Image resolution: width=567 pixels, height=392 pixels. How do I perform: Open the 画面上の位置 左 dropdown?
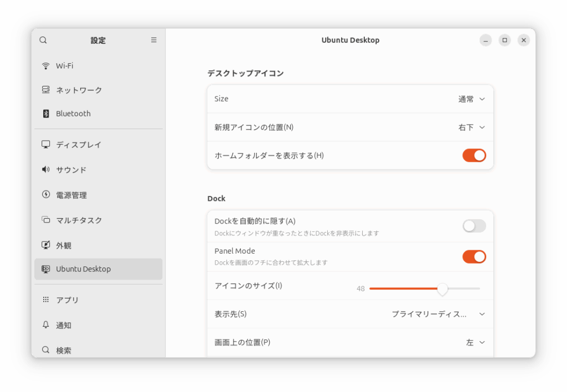[475, 343]
